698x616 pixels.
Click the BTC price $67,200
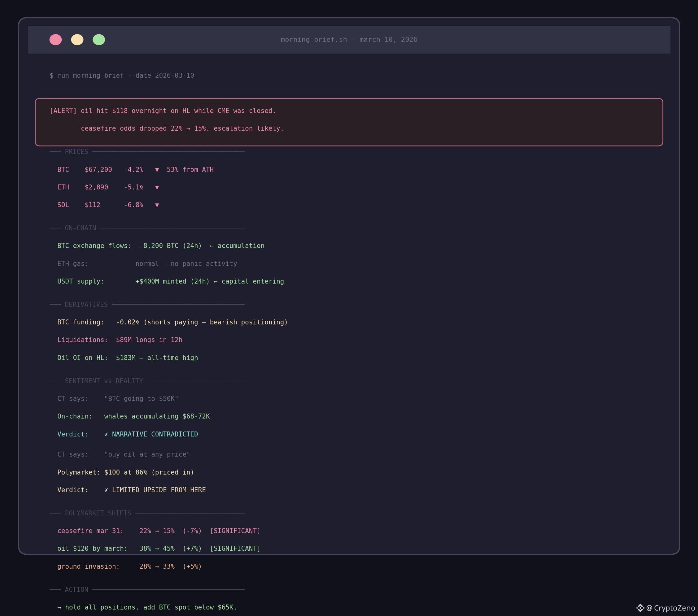coord(98,170)
